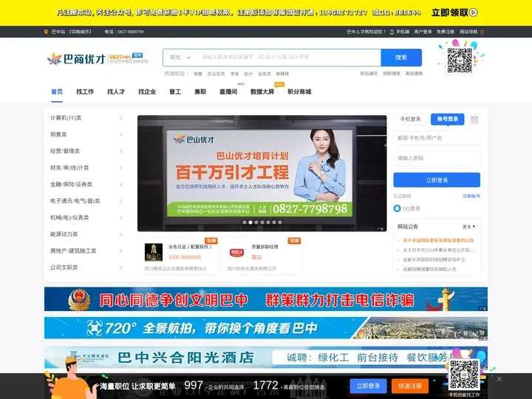Go to the 首页 nav tab
The height and width of the screenshot is (399, 532).
(x=57, y=92)
